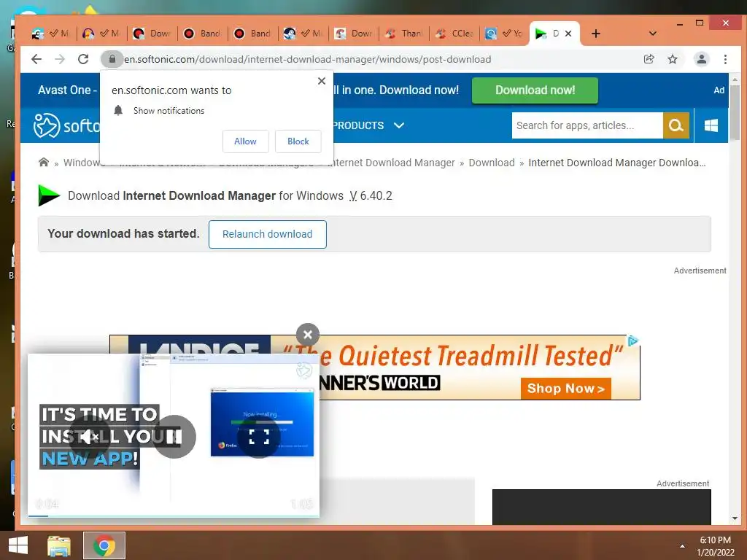Click the page vertical scrollbar thumb

[735, 112]
